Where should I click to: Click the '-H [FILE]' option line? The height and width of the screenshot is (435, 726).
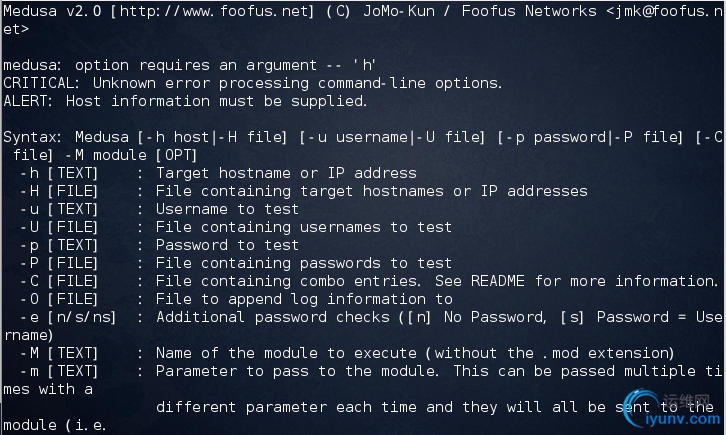[x=304, y=191]
